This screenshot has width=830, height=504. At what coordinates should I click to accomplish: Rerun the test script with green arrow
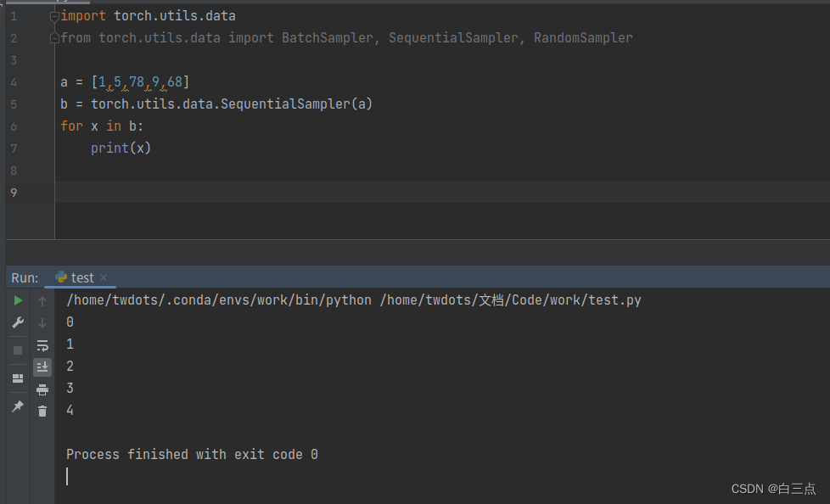click(x=18, y=300)
